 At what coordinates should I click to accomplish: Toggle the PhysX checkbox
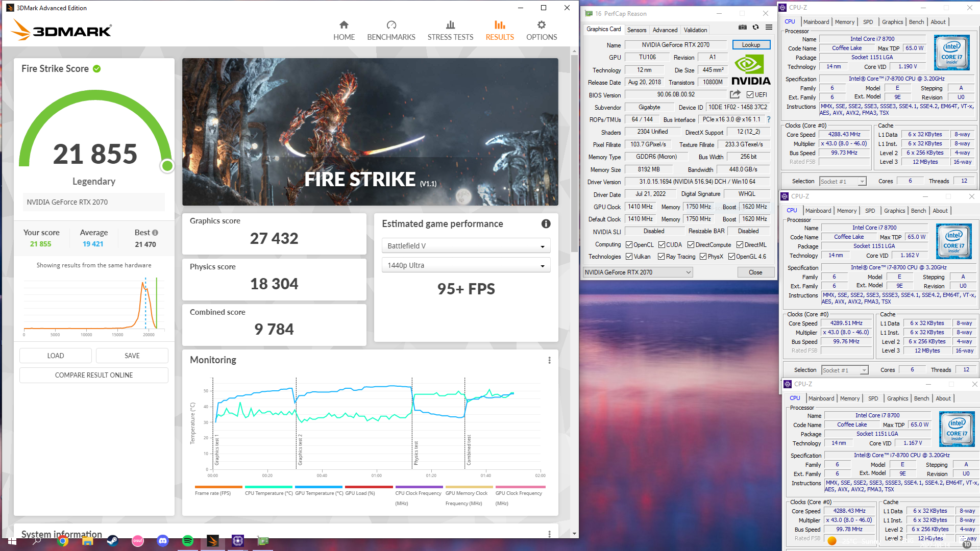tap(703, 257)
